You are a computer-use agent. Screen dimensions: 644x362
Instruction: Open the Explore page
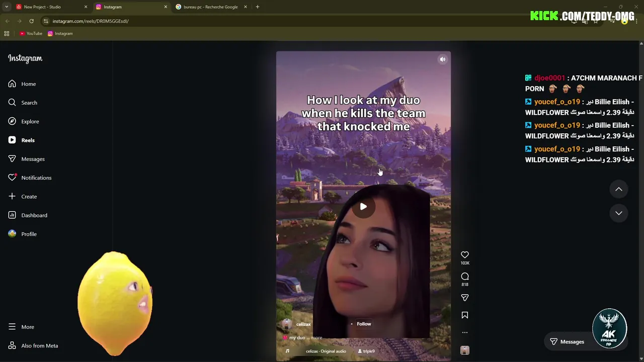coord(24,121)
